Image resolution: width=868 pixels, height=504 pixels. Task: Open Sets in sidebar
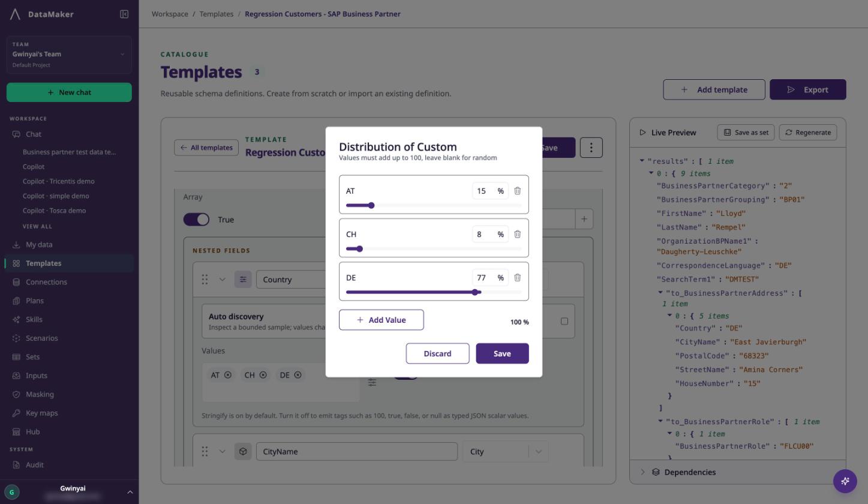[69, 356]
